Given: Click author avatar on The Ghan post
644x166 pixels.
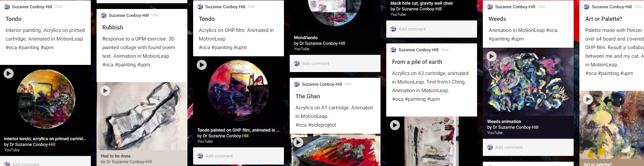Looking at the screenshot, I should click(x=297, y=84).
